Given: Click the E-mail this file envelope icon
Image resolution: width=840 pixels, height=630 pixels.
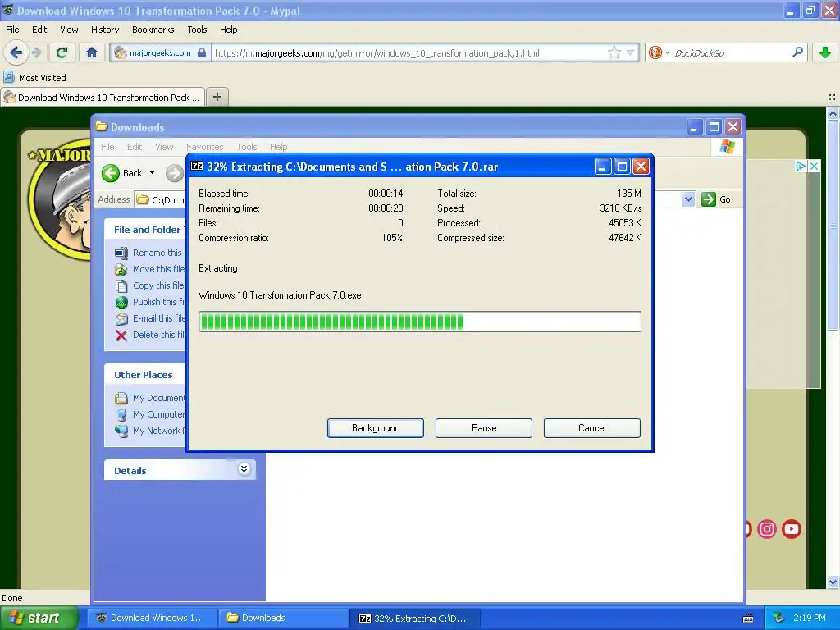Looking at the screenshot, I should click(x=121, y=319).
